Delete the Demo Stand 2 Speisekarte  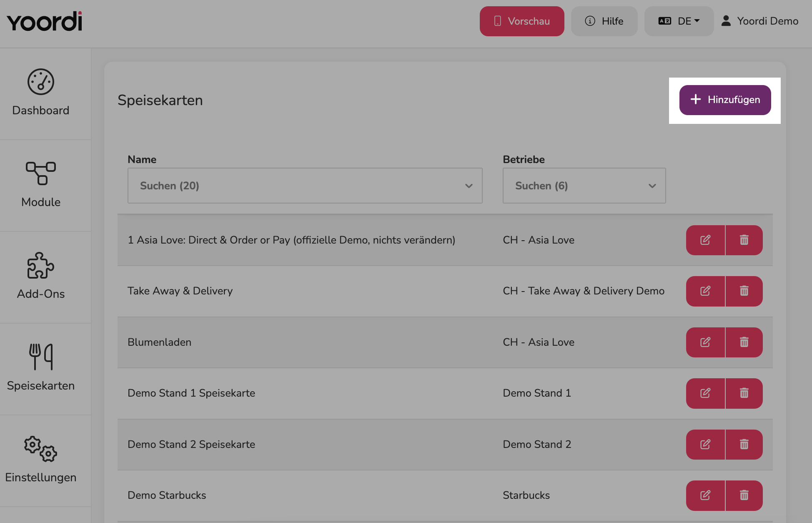point(744,445)
